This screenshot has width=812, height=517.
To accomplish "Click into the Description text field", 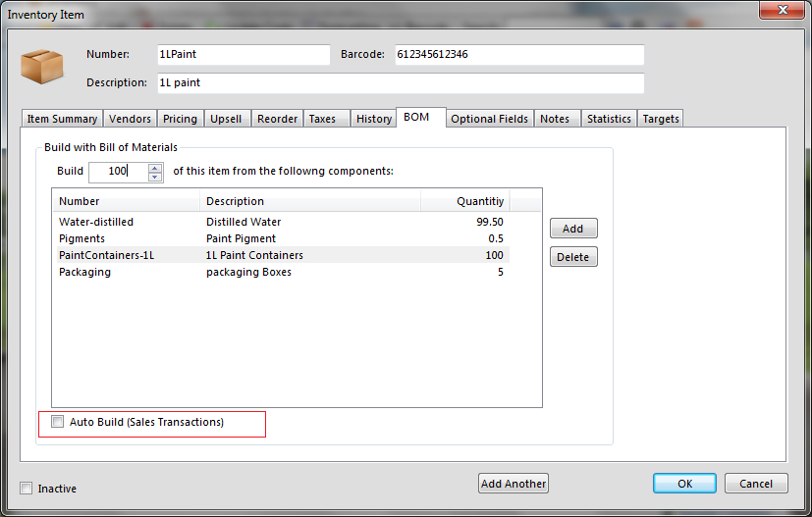I will click(400, 83).
